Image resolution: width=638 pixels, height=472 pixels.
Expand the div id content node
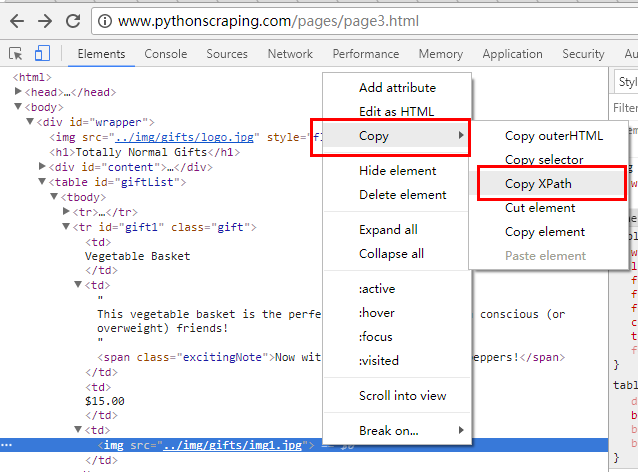point(42,166)
